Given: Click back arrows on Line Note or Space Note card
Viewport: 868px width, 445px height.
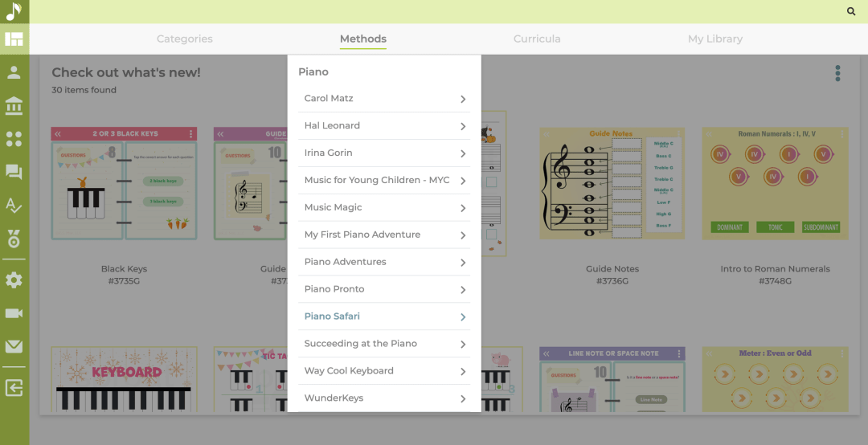Looking at the screenshot, I should [547, 353].
